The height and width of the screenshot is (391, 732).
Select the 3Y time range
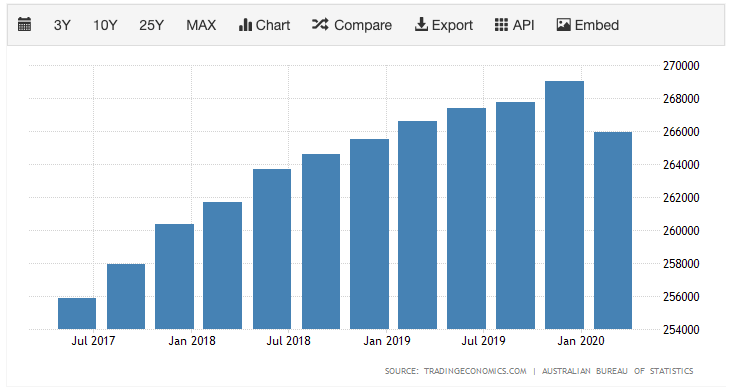point(62,25)
